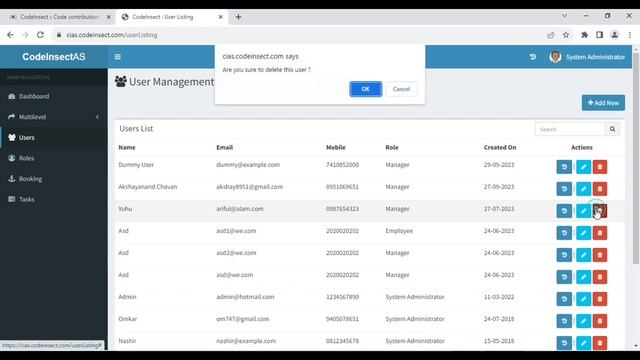Open the CodeInsectAS logo link

[x=54, y=57]
